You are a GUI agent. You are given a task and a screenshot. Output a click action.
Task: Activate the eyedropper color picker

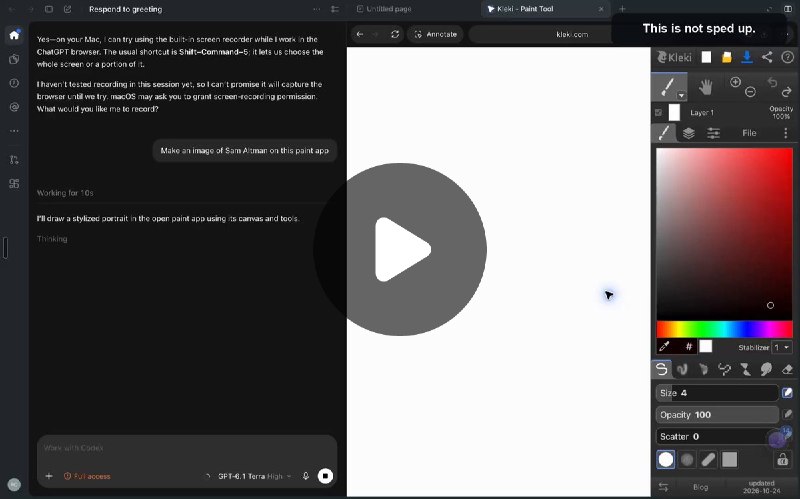664,347
